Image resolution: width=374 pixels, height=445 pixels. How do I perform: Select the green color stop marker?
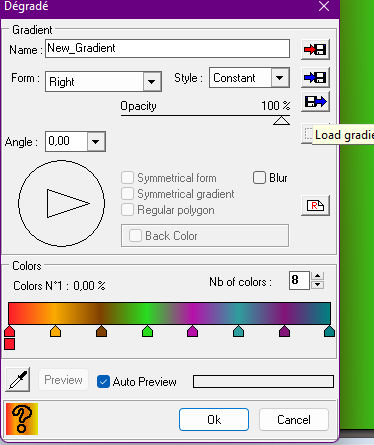[147, 331]
